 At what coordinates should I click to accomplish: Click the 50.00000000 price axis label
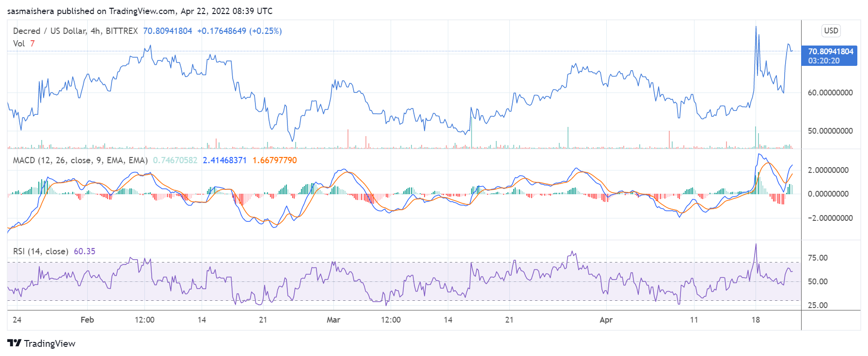click(830, 131)
